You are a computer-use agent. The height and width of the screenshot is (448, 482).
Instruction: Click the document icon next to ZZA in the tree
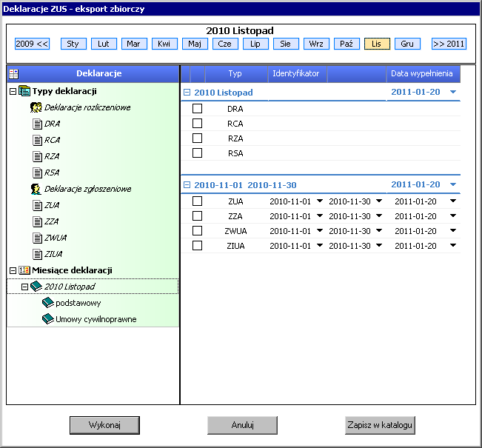coord(37,221)
